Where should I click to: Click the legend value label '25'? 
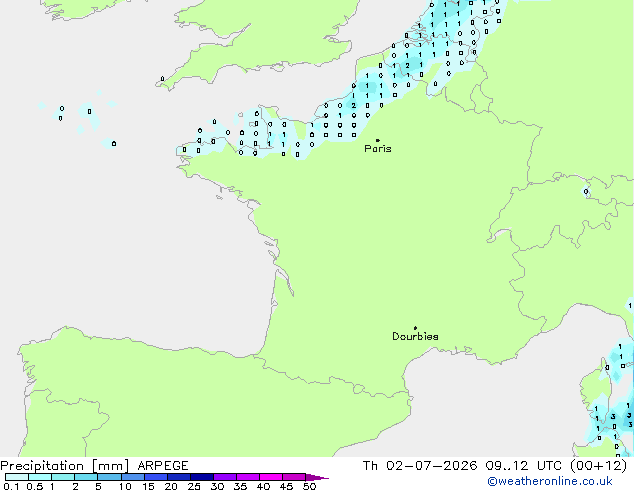(x=194, y=486)
